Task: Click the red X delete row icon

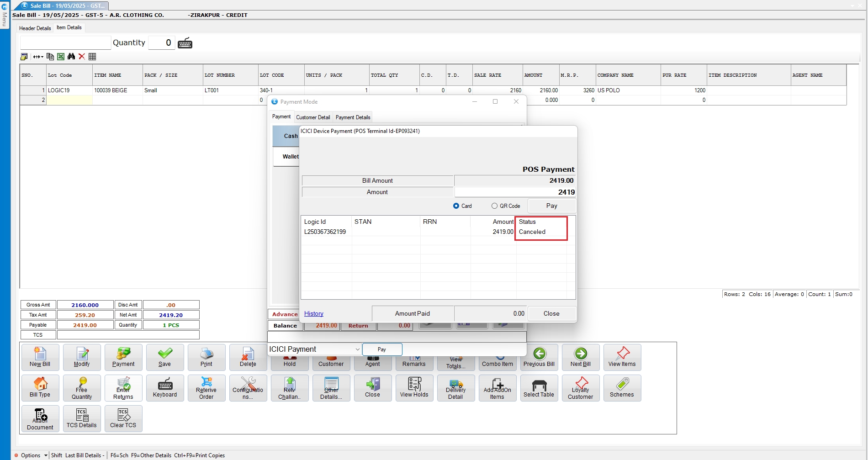Action: pyautogui.click(x=82, y=57)
